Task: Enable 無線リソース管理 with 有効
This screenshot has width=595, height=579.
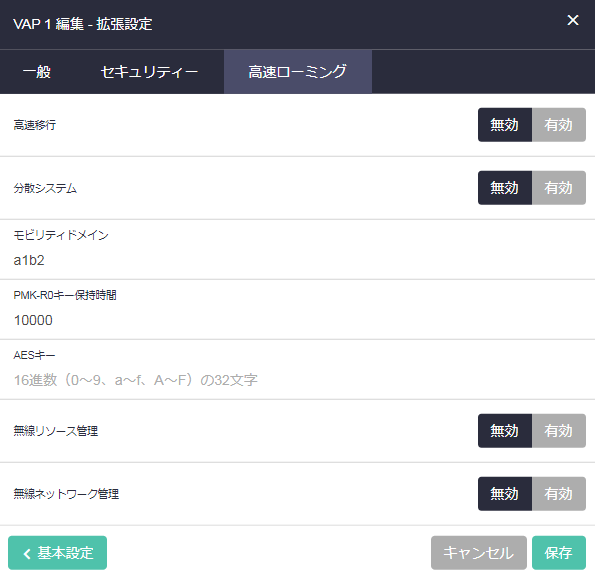Action: 559,431
